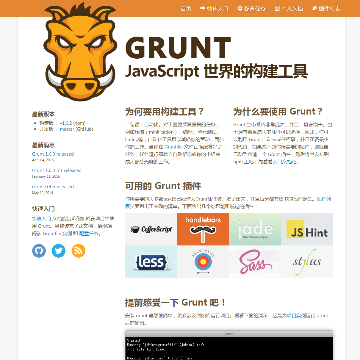Screen dimensions: 360x360
Task: Click the GRUNT title heading
Action: (x=178, y=48)
